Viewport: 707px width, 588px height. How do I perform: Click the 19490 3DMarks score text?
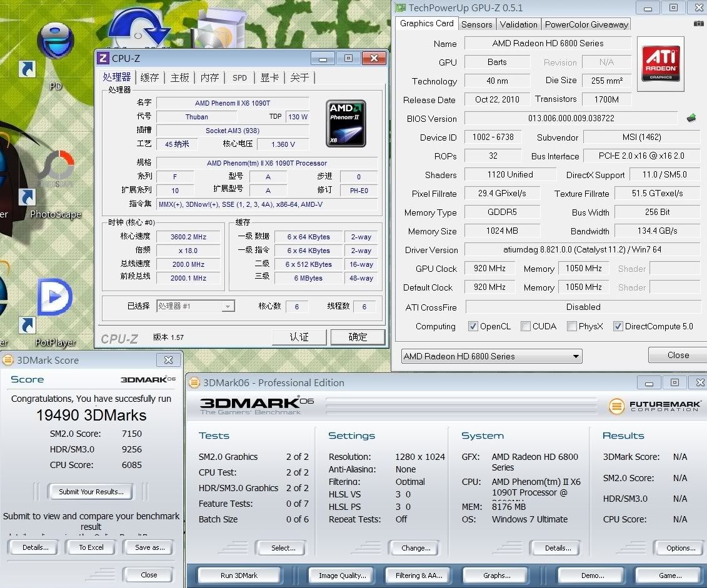point(91,415)
